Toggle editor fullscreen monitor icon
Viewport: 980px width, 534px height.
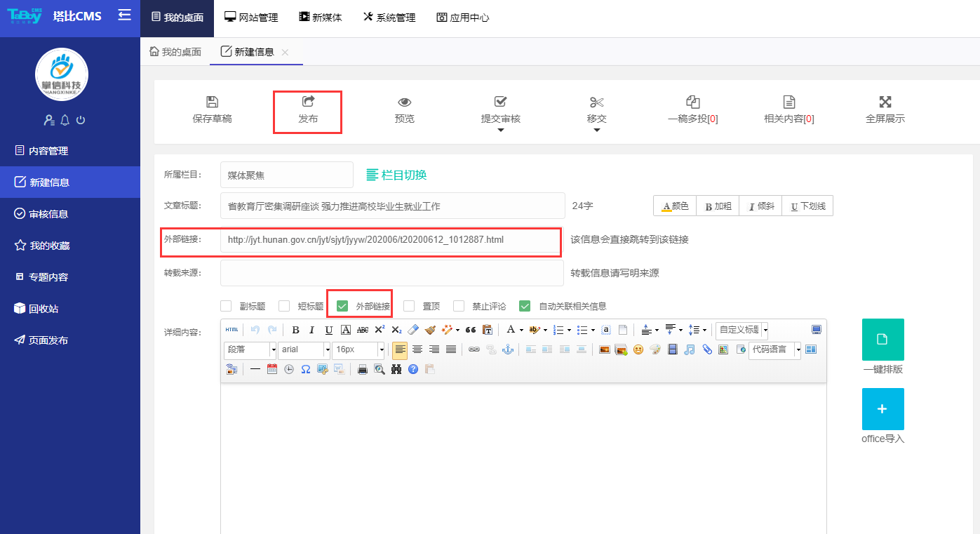click(x=817, y=330)
